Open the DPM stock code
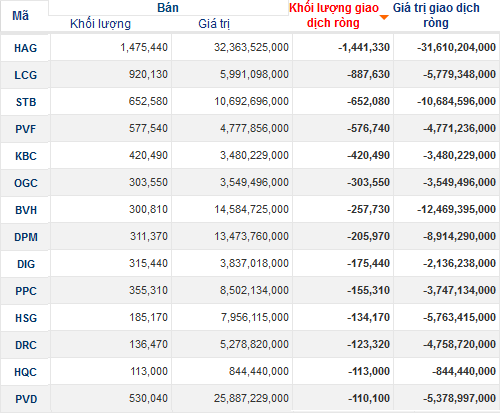 click(x=26, y=237)
